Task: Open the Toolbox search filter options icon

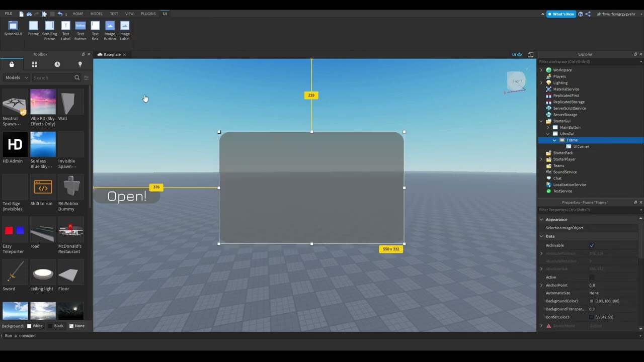Action: [86, 78]
